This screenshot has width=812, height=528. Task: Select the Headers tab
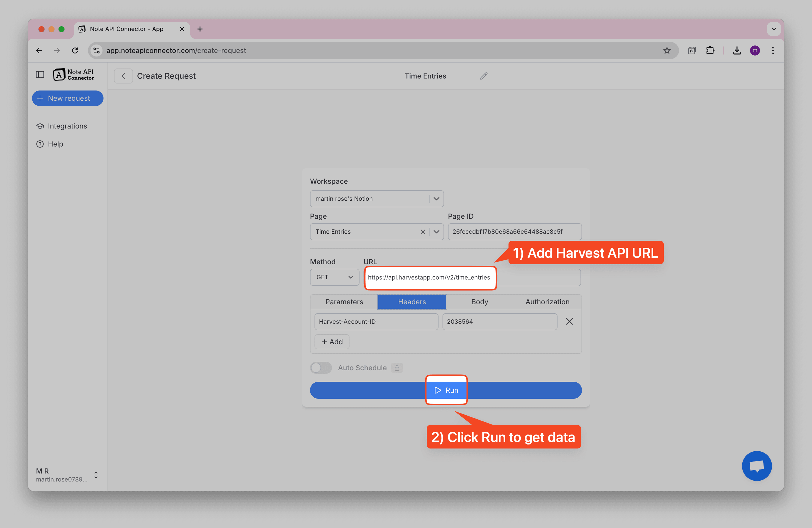(x=412, y=302)
